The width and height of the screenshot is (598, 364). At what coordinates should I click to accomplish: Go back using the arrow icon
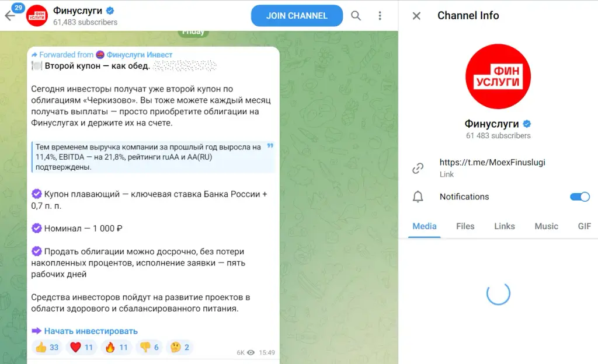point(9,16)
